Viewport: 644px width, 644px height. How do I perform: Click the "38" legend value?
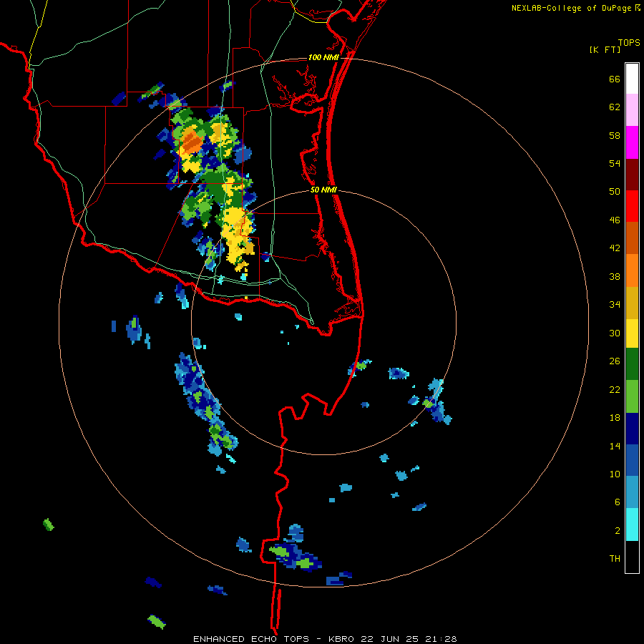(x=615, y=277)
